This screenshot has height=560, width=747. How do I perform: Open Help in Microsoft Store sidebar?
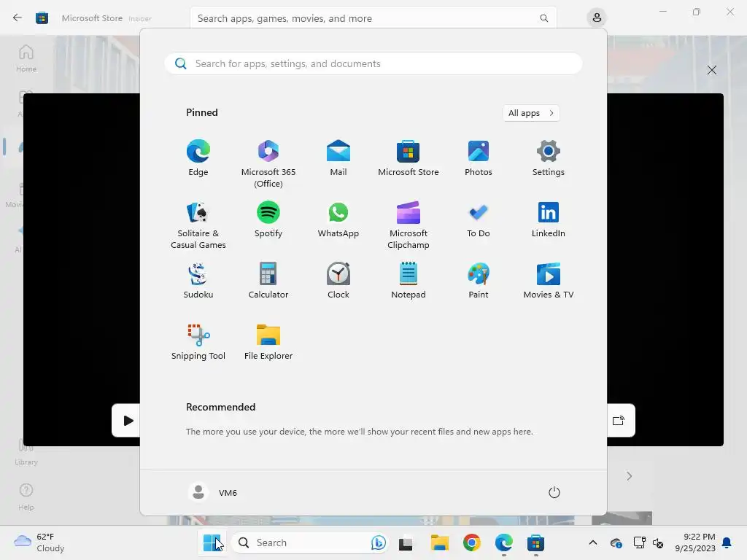[26, 497]
